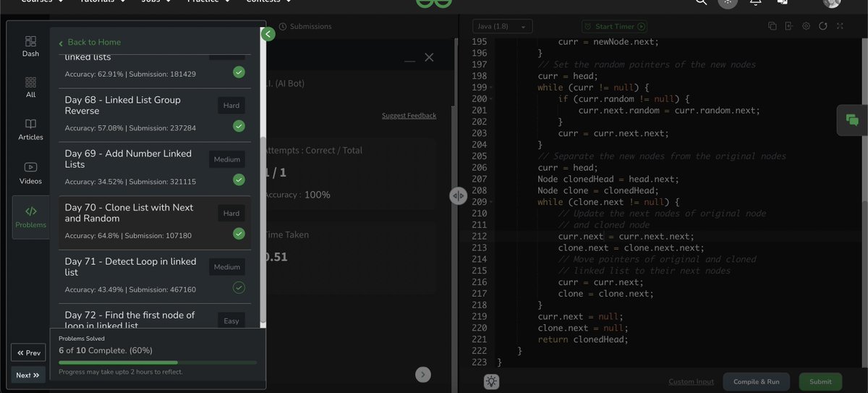Image resolution: width=868 pixels, height=393 pixels.
Task: Click text 'Accuracy: 43.49% | Submission: 467160'
Action: pyautogui.click(x=130, y=290)
